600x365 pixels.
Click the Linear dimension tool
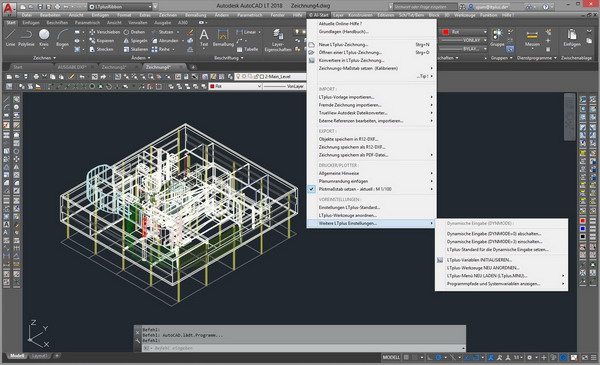coord(246,32)
